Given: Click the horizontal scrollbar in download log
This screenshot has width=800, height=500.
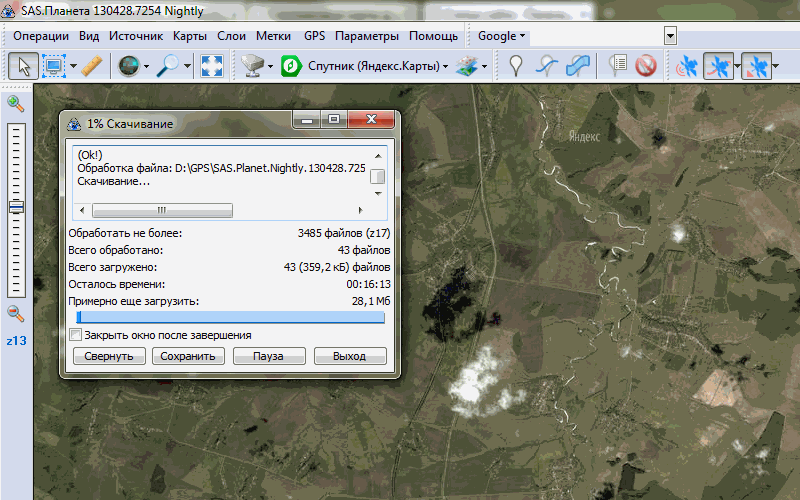Looking at the screenshot, I should click(162, 211).
